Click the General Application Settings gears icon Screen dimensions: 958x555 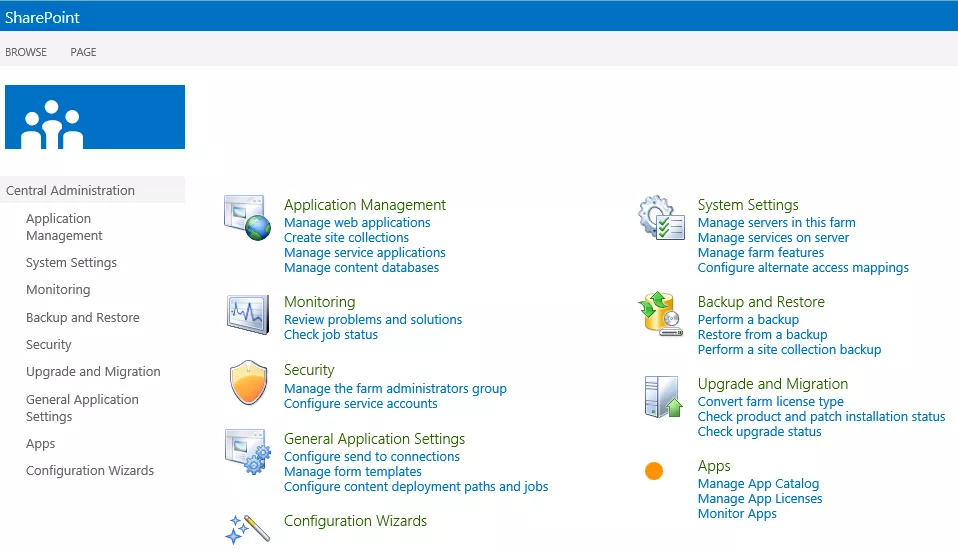[x=247, y=452]
